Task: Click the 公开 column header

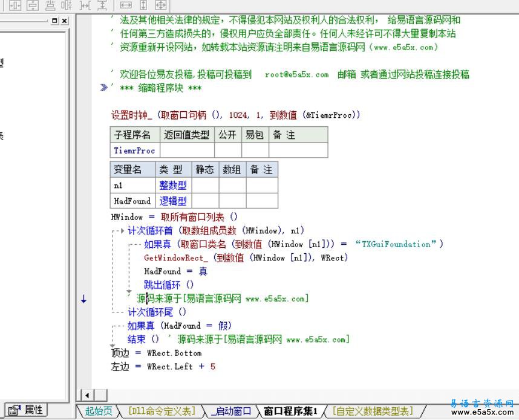Action: (x=227, y=135)
